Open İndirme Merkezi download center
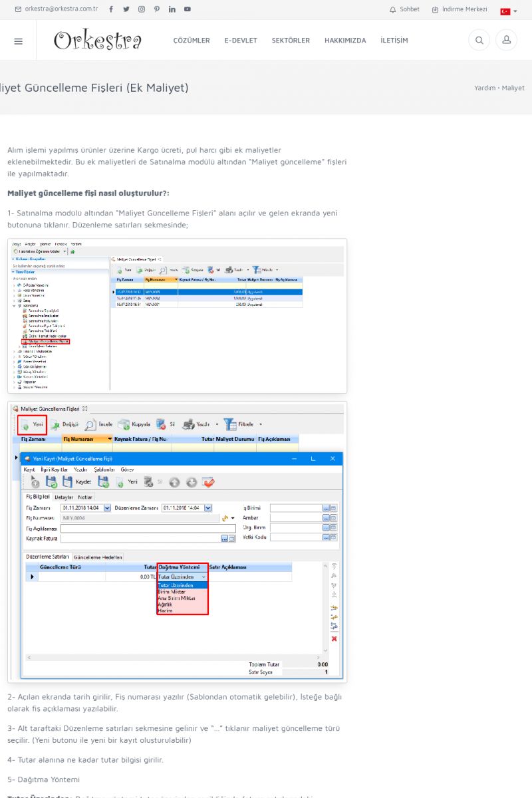 460,9
